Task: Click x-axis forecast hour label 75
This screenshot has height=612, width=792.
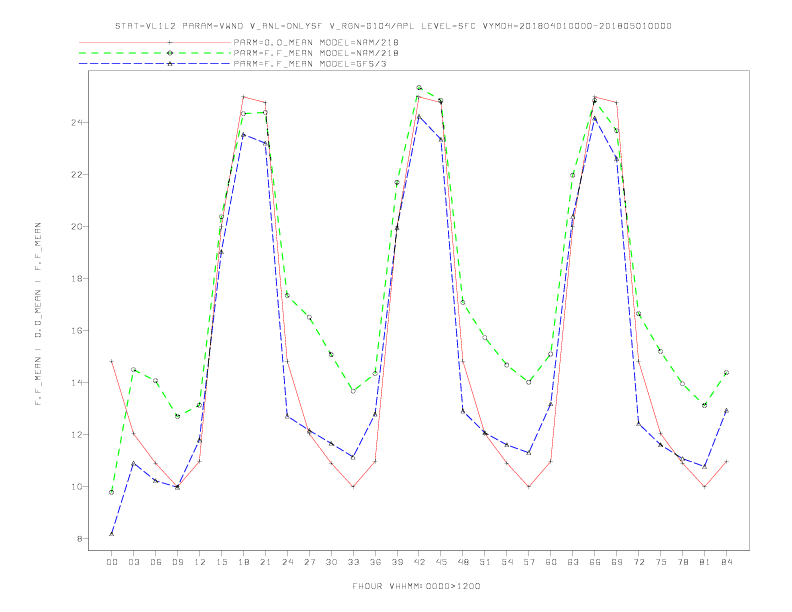Action: point(661,562)
